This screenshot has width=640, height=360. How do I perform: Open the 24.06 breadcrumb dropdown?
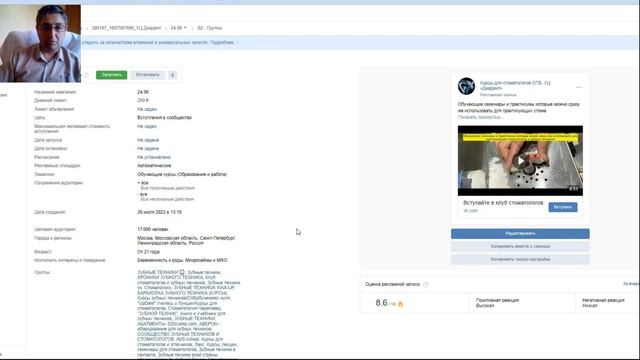coord(178,28)
